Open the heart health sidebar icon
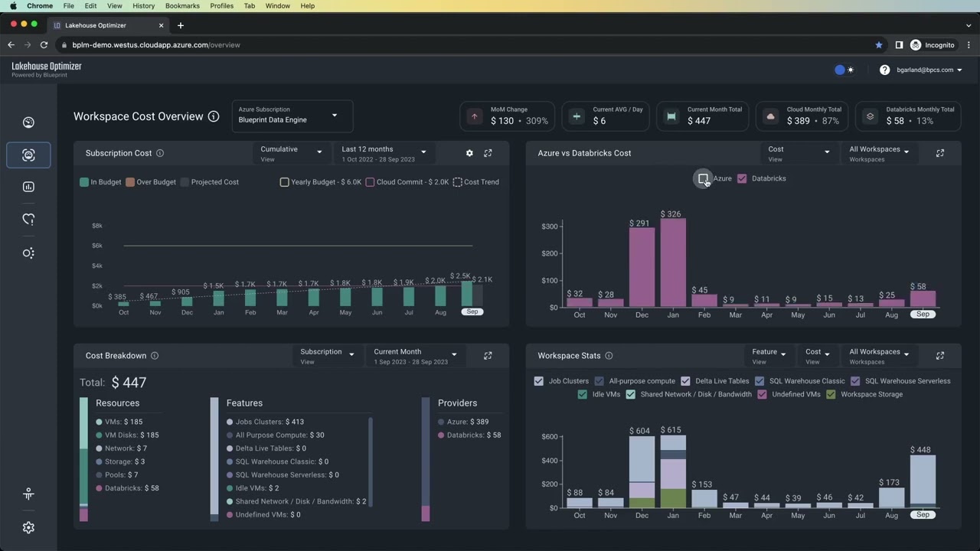Screen dimensions: 980x551 (28, 220)
